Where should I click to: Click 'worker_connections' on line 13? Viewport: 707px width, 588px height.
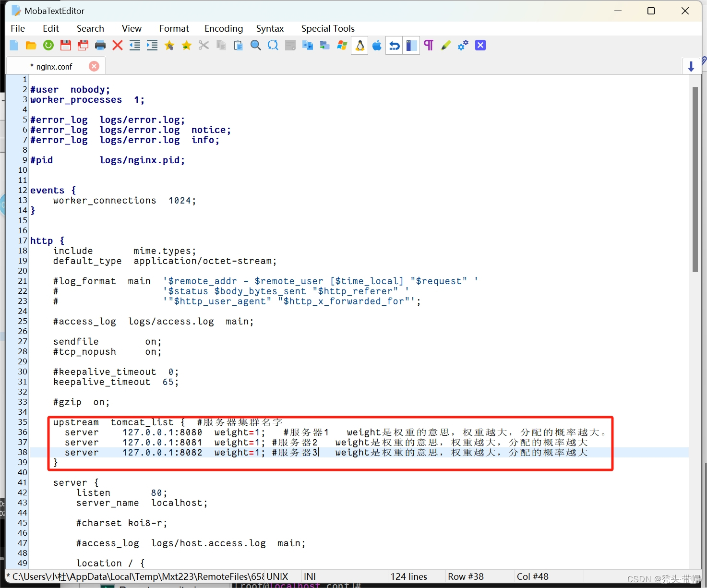click(x=105, y=201)
